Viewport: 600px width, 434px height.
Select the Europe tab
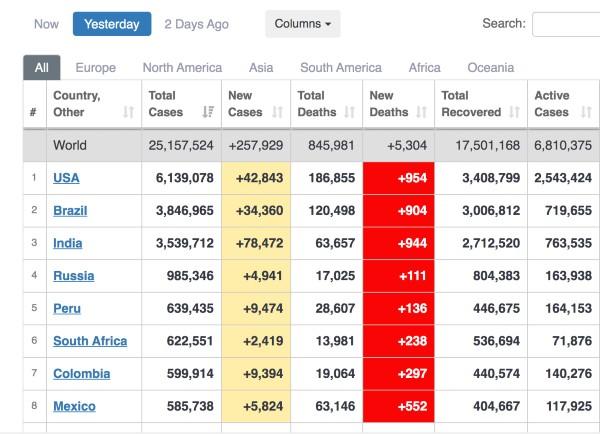95,68
